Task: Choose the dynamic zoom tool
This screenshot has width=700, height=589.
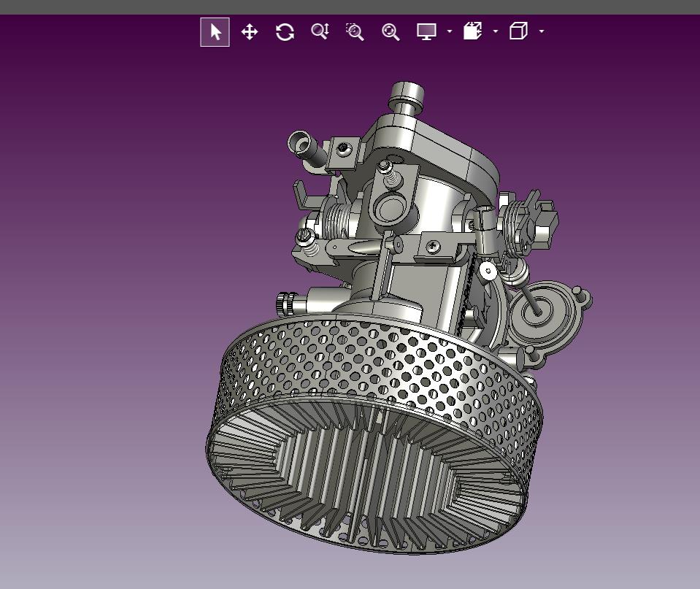Action: (320, 31)
